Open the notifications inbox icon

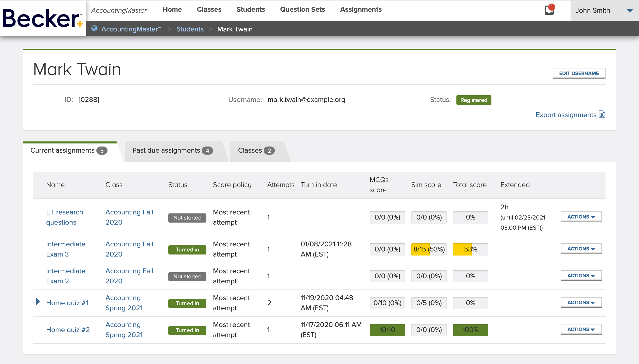click(549, 10)
